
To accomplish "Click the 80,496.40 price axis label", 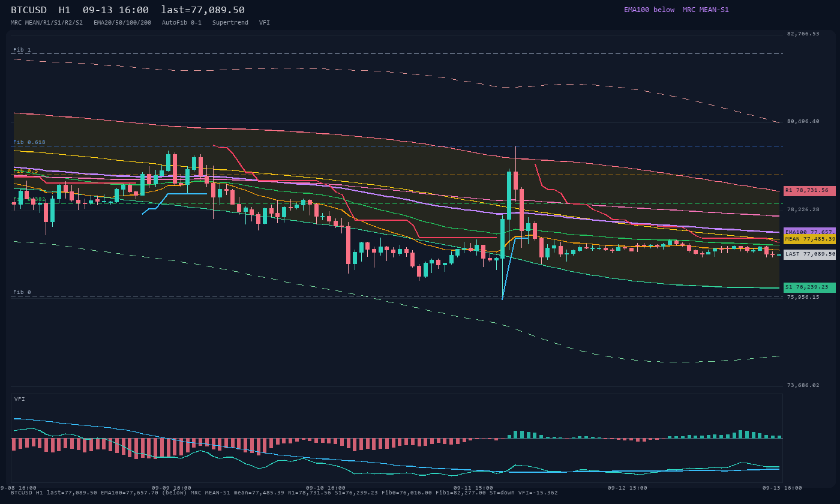I will coord(803,121).
